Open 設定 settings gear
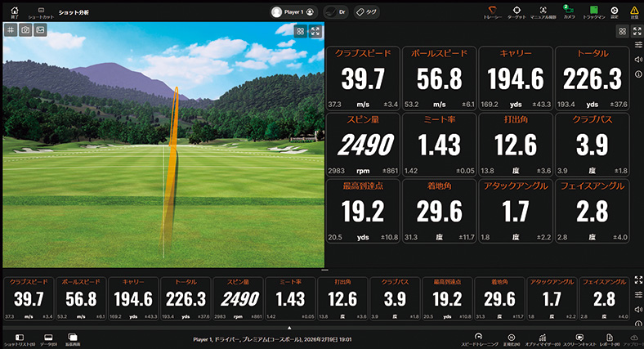This screenshot has height=349, width=644. (x=615, y=11)
